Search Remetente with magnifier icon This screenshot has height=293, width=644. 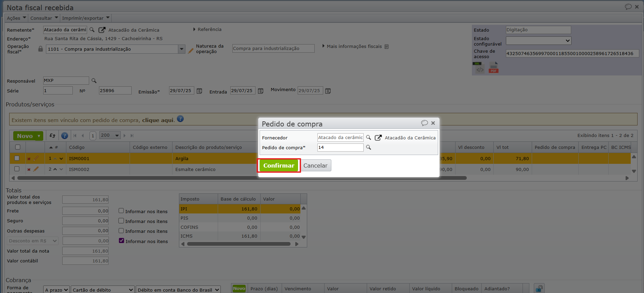click(92, 30)
